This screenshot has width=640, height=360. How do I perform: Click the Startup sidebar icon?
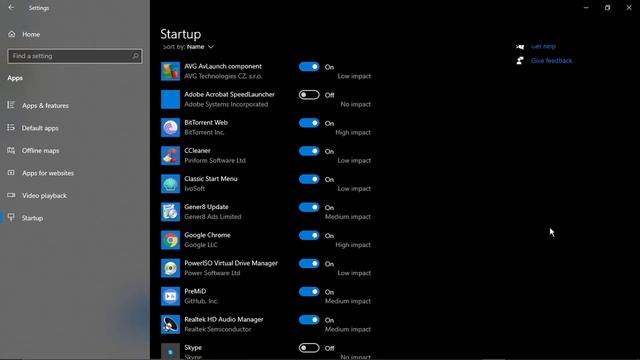[x=11, y=218]
